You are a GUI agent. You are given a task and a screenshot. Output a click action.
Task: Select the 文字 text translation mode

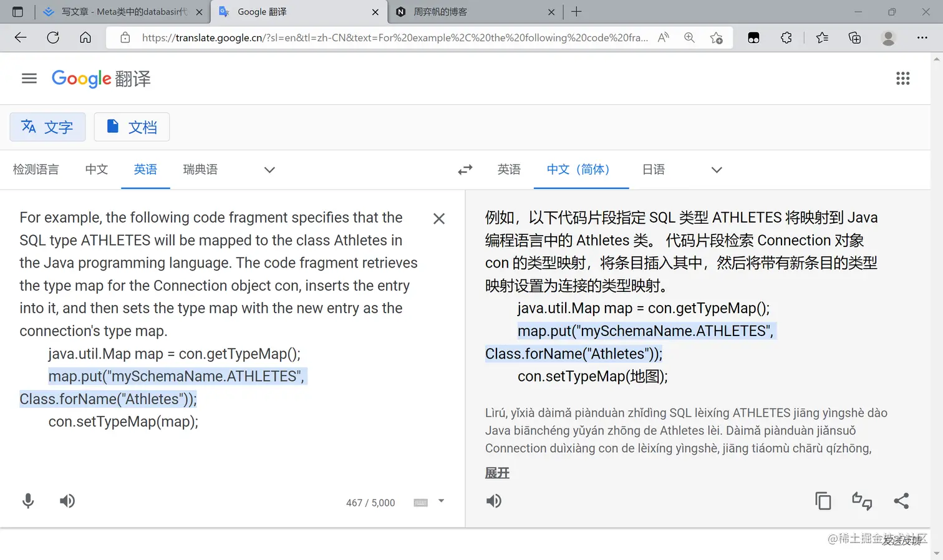[47, 127]
